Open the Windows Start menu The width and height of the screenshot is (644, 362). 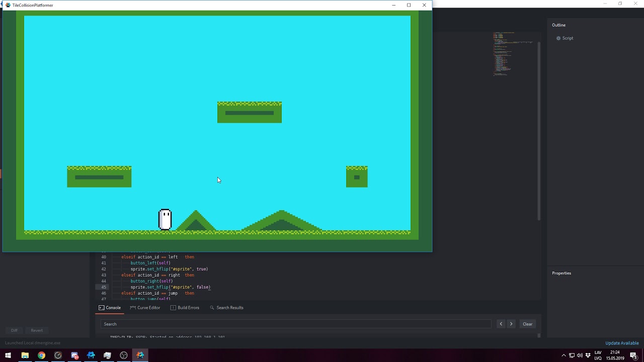click(8, 355)
